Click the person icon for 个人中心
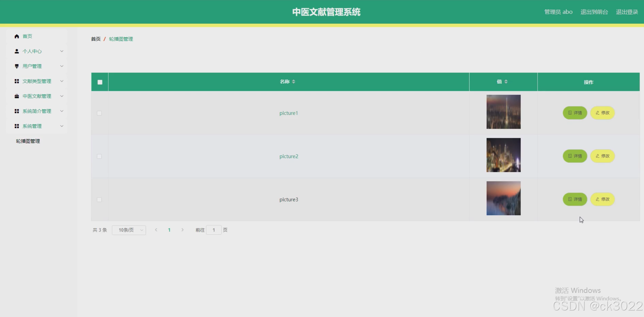 (17, 51)
